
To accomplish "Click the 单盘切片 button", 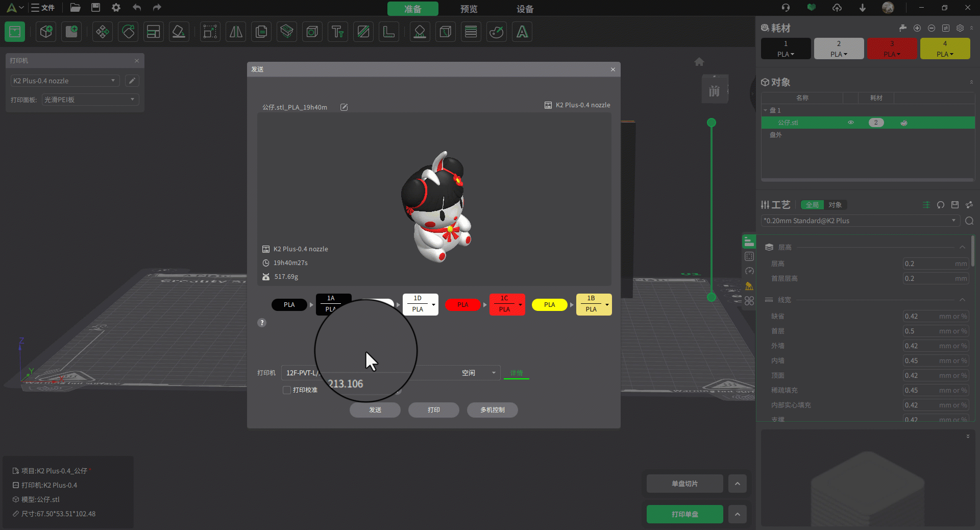I will click(685, 484).
